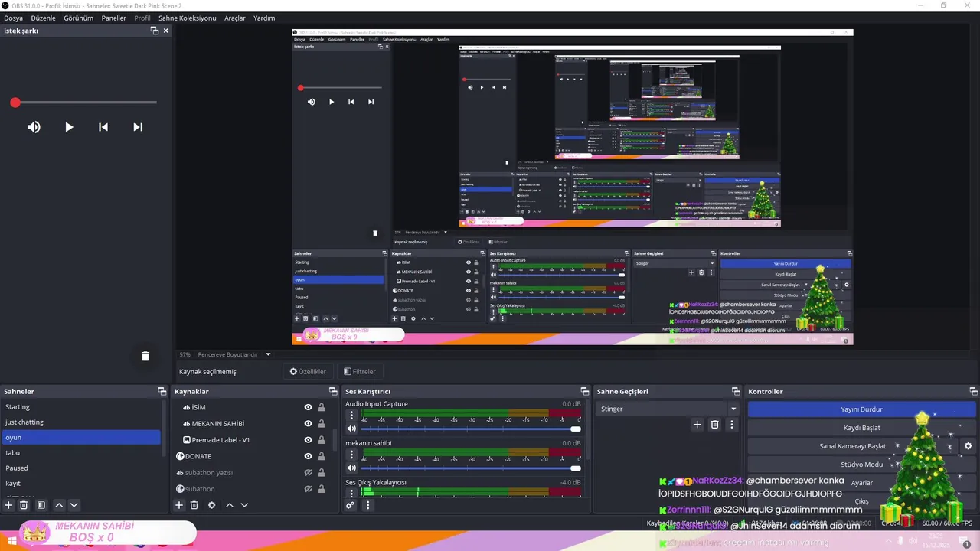Open Audio Input Capture options menu dots
The height and width of the screenshot is (551, 980).
[351, 416]
